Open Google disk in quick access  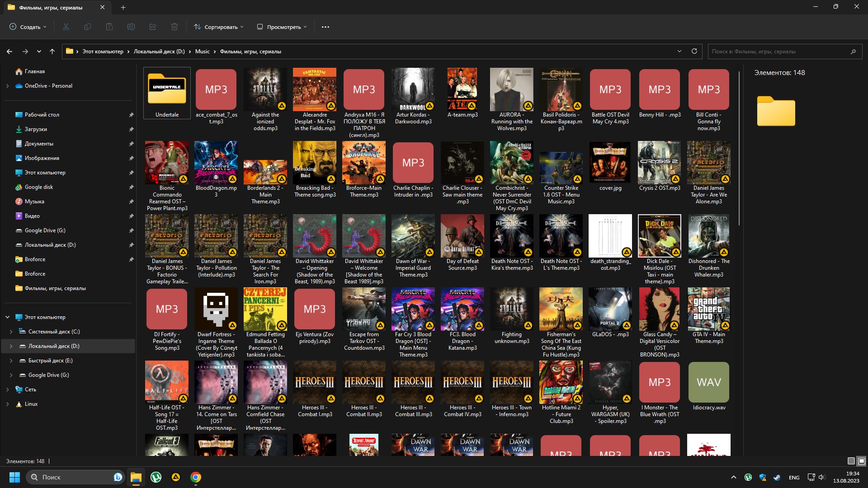pyautogui.click(x=39, y=187)
